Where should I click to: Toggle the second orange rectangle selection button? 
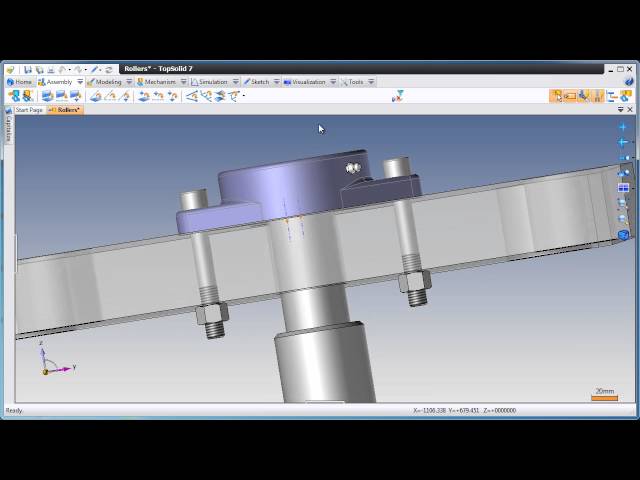570,96
